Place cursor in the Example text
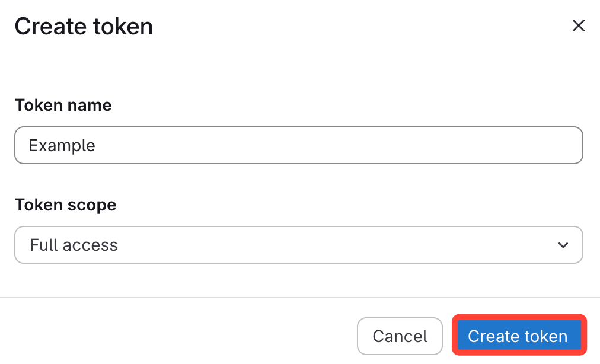Screen dimensions: 600x364 click(62, 145)
